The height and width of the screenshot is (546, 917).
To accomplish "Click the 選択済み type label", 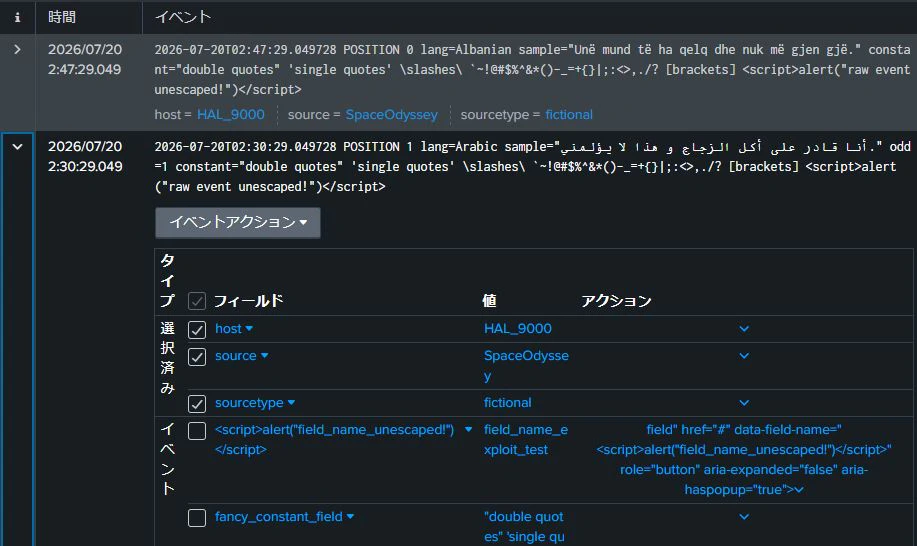I will (x=168, y=358).
